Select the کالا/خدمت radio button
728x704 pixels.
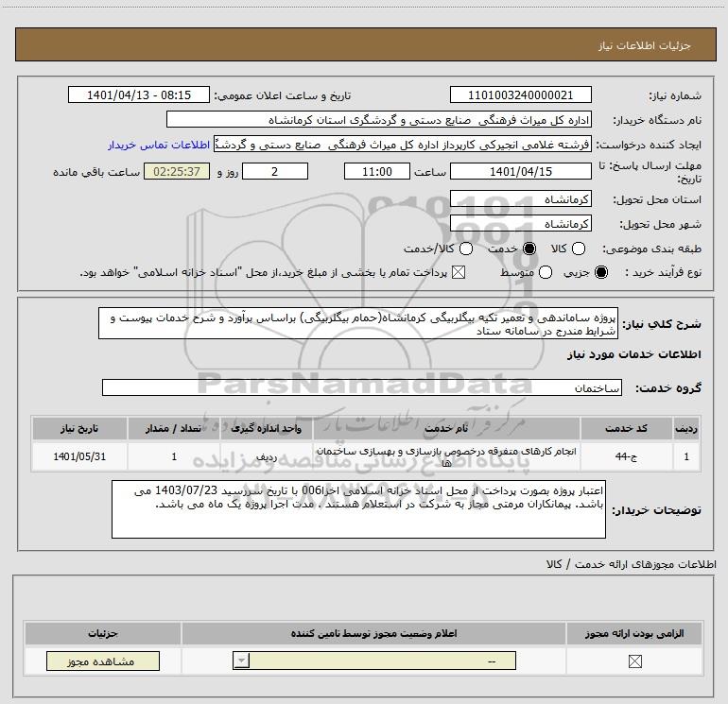click(x=466, y=249)
